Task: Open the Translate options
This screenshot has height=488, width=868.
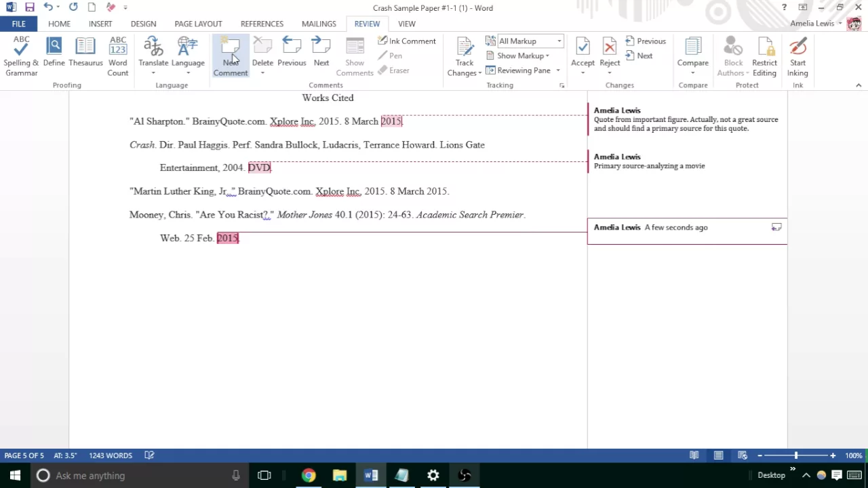Action: tap(153, 57)
